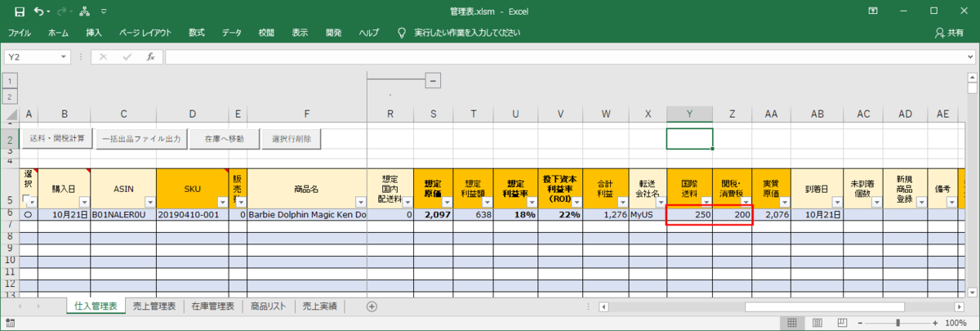Open the ASIN column filter dropdown

[149, 201]
